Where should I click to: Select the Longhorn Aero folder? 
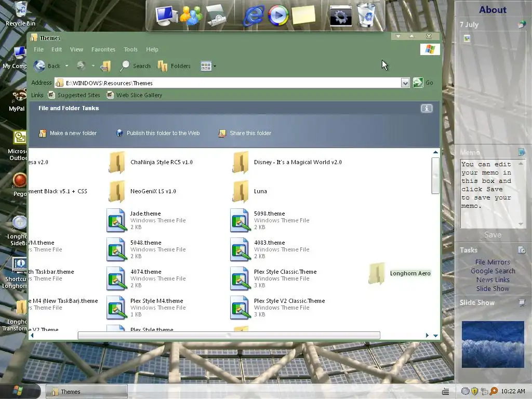pos(400,273)
